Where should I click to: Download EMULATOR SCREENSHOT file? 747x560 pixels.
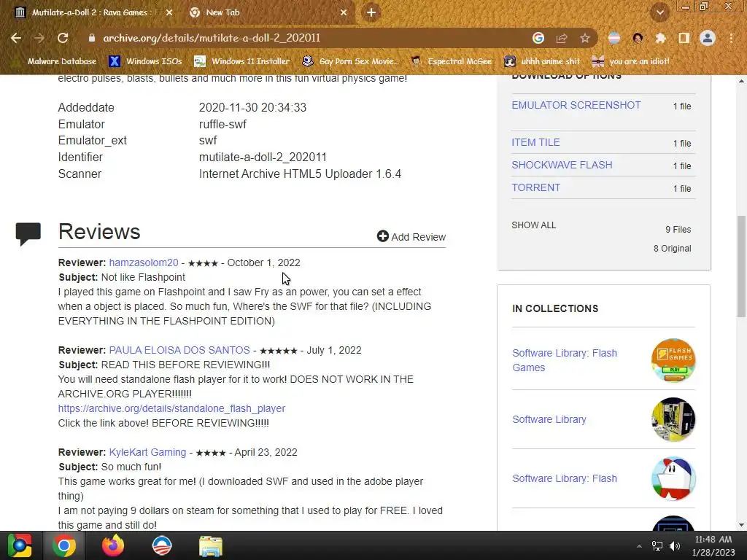[576, 105]
